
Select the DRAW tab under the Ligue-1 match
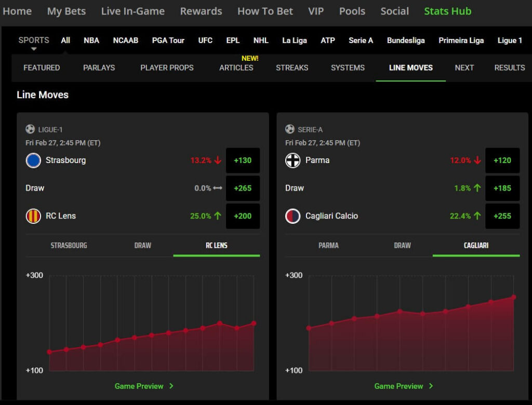click(x=142, y=246)
